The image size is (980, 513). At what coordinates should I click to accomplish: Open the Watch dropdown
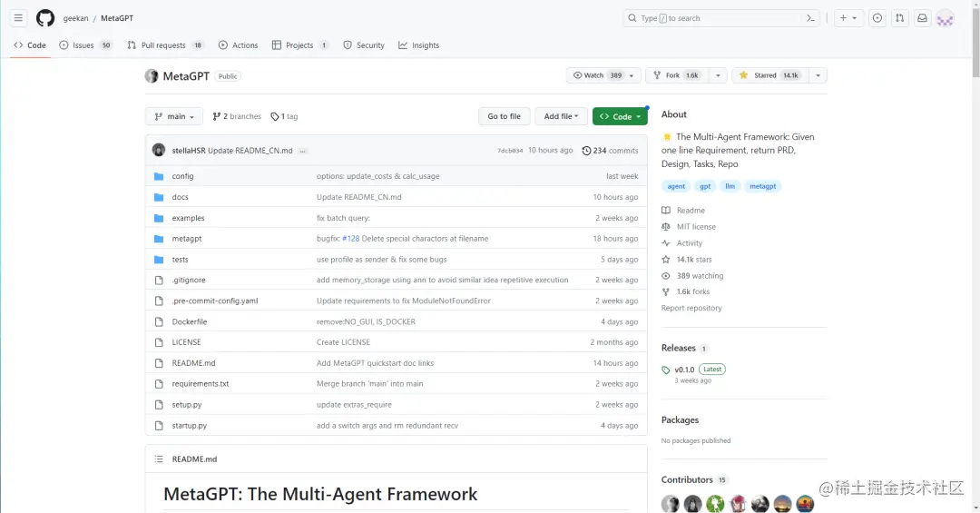pyautogui.click(x=603, y=75)
